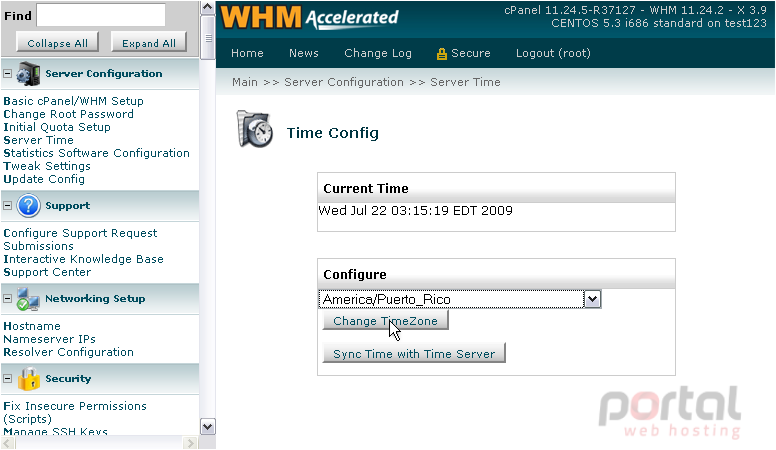The height and width of the screenshot is (450, 776).
Task: Open Tweak Settings link
Action: [x=47, y=166]
